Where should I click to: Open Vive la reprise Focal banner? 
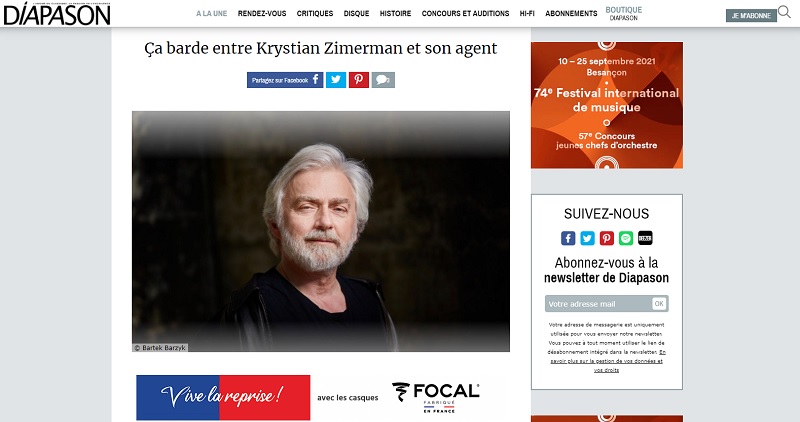click(310, 398)
